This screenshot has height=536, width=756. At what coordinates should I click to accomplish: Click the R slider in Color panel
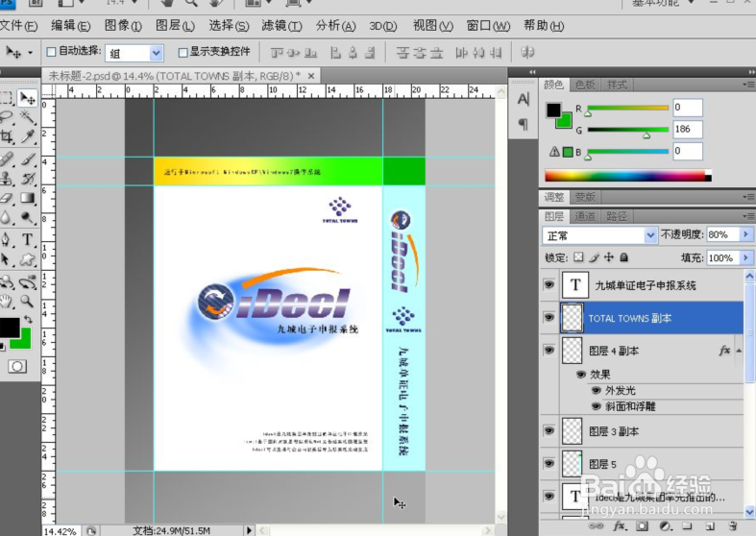pos(627,109)
